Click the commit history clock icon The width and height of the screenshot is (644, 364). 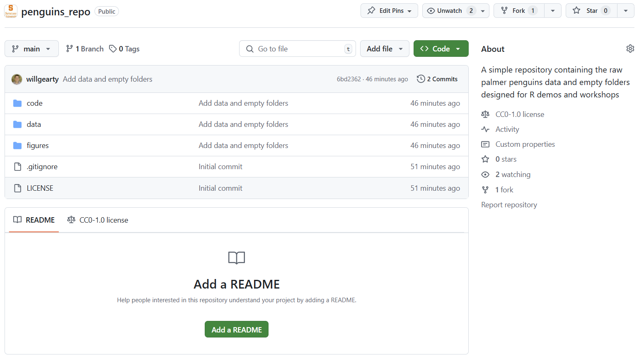coord(421,79)
